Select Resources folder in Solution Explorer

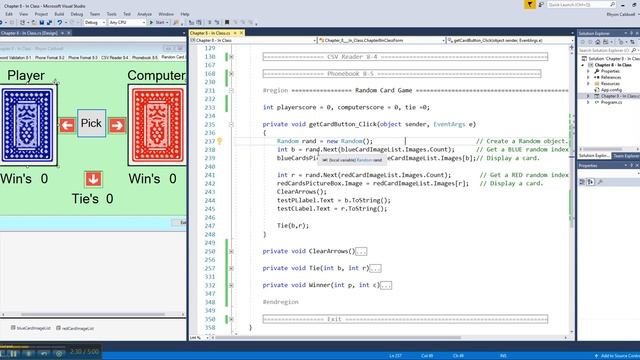[x=610, y=84]
